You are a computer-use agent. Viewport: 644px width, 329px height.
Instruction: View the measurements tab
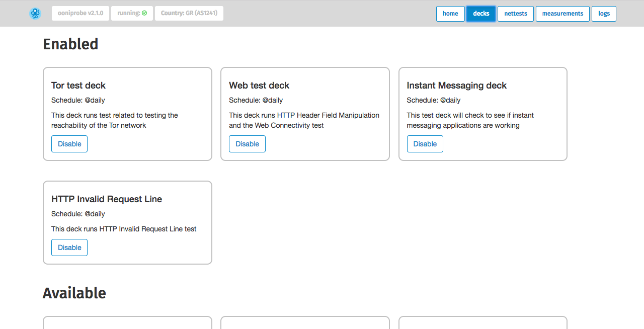(x=562, y=14)
